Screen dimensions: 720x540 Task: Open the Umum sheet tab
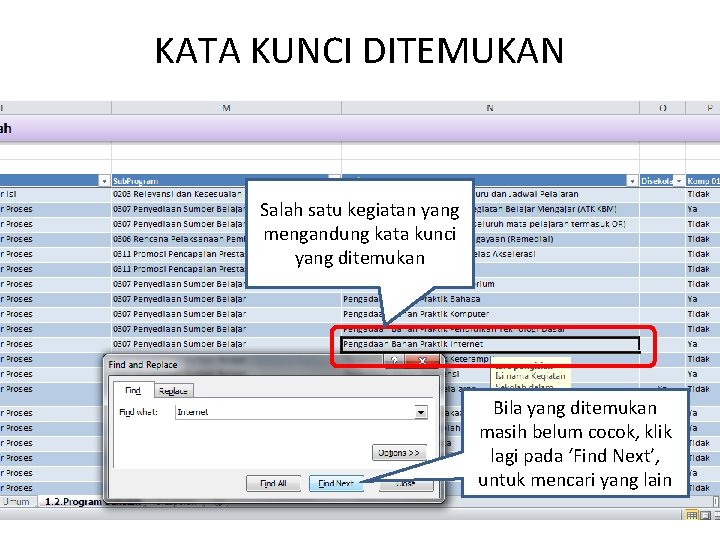click(x=17, y=501)
